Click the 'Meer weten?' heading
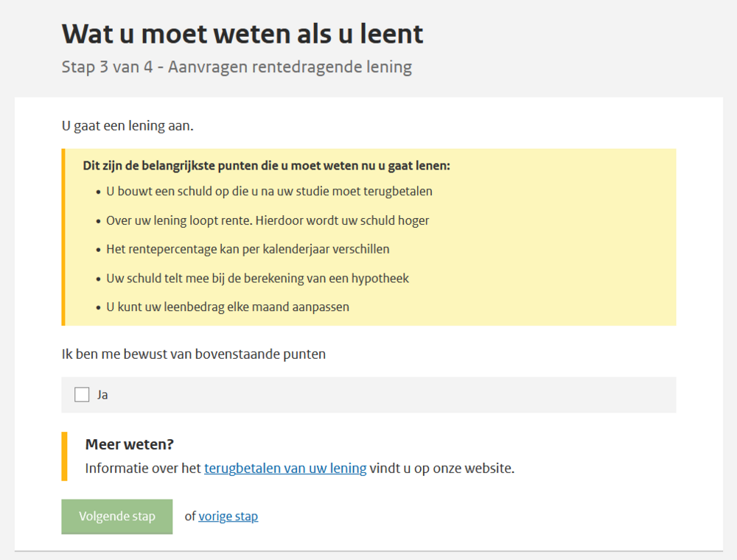 point(130,444)
